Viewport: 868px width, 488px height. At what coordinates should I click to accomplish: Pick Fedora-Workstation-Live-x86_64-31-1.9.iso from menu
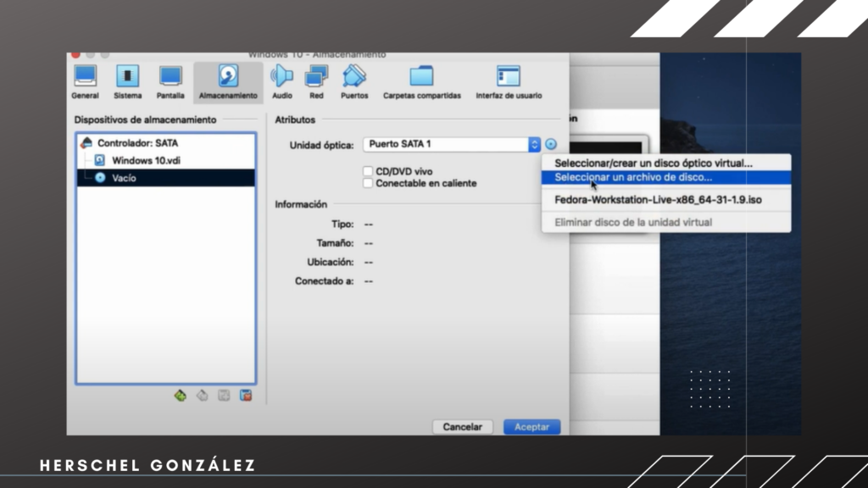666,200
